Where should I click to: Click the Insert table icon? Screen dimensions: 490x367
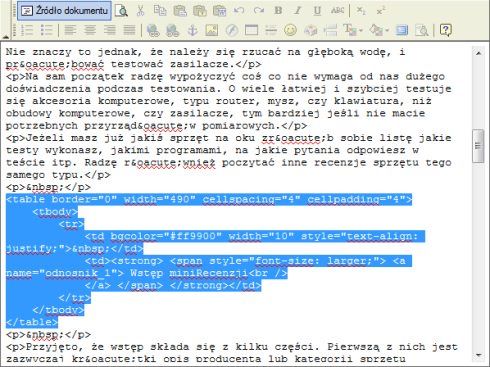251,30
